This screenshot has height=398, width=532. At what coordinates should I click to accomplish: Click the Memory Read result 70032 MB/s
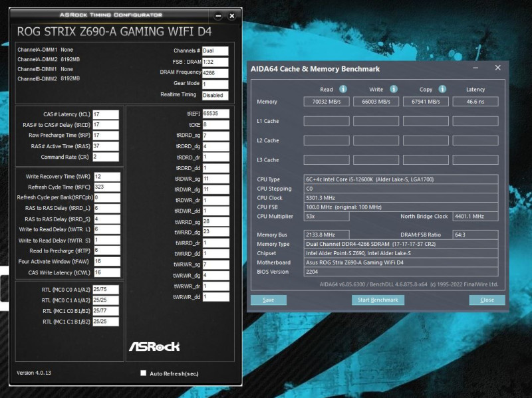click(x=327, y=102)
